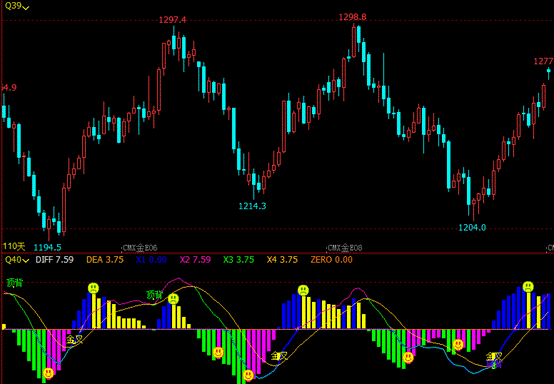Click the X2 7.59 magenta legend
The height and width of the screenshot is (384, 554).
195,260
